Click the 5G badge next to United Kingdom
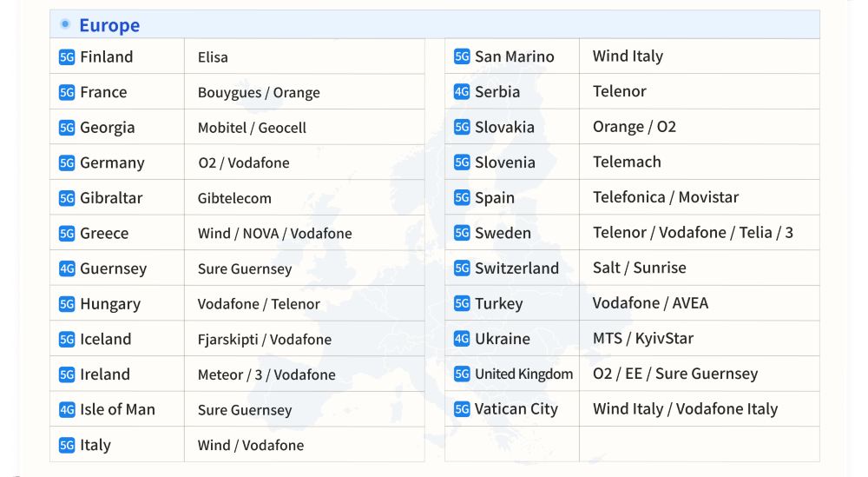 pyautogui.click(x=462, y=374)
